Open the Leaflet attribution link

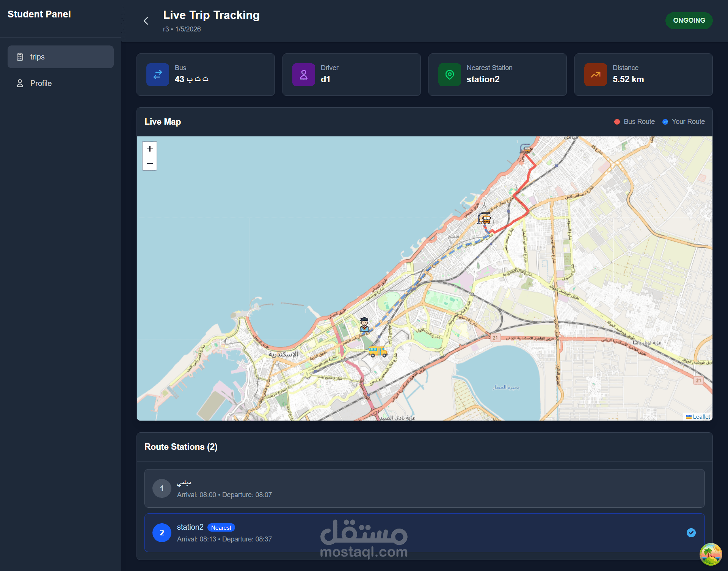pos(701,417)
